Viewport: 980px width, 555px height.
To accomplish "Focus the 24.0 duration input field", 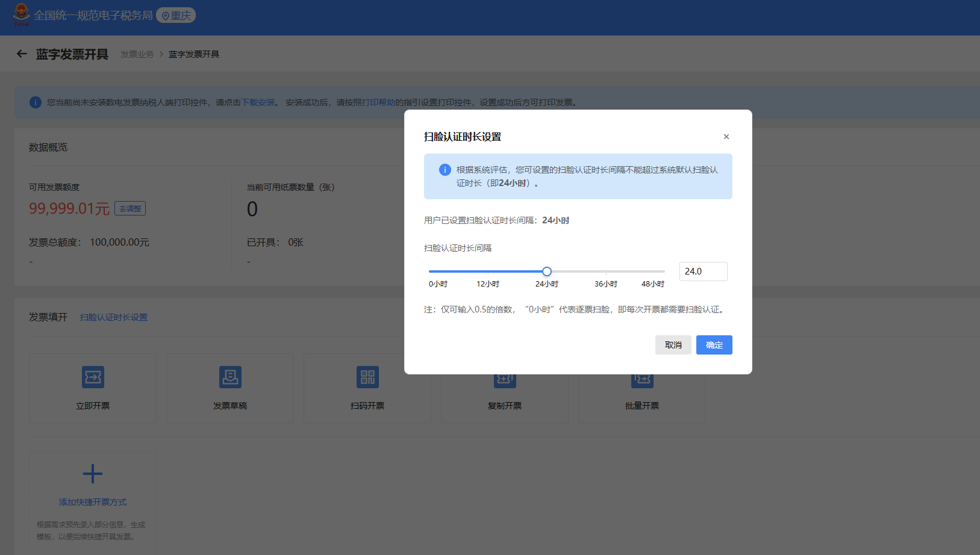I will 704,271.
